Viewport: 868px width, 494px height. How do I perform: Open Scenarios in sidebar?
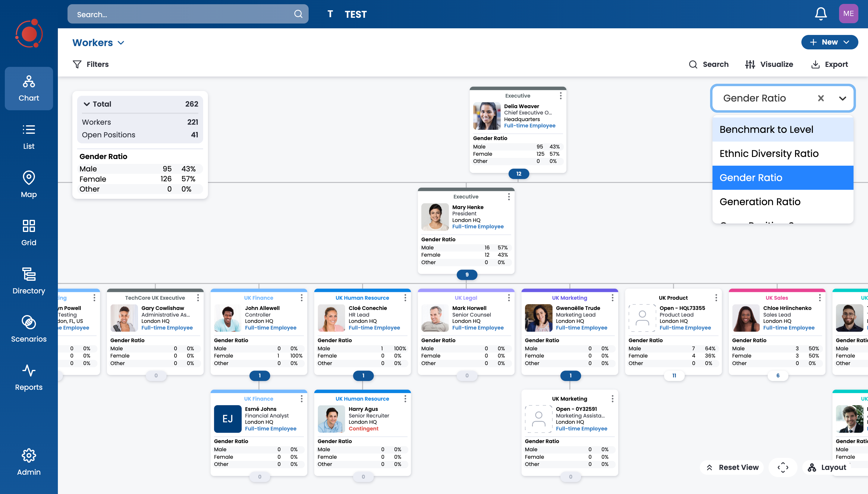tap(29, 330)
